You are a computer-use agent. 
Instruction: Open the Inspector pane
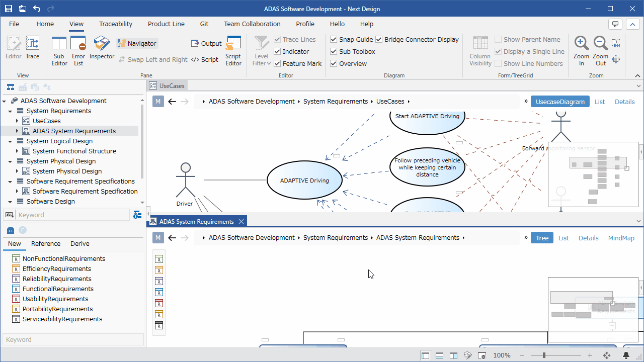coord(102,48)
